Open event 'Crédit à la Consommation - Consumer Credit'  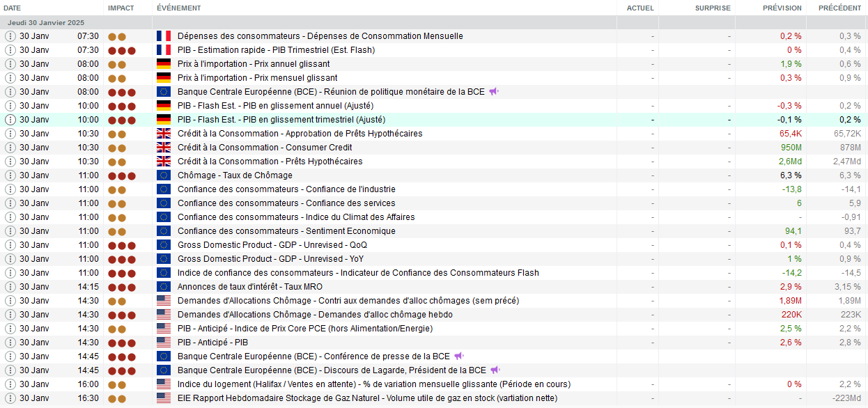(265, 148)
